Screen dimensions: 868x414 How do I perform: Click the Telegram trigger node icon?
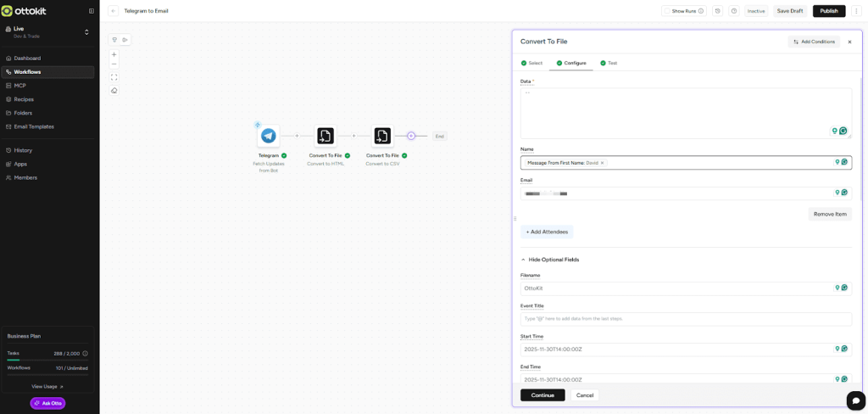(269, 136)
